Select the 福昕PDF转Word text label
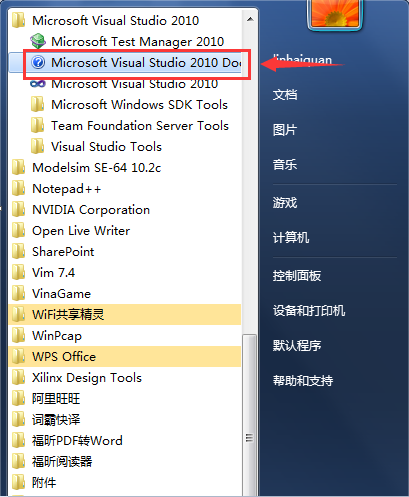 pos(77,441)
